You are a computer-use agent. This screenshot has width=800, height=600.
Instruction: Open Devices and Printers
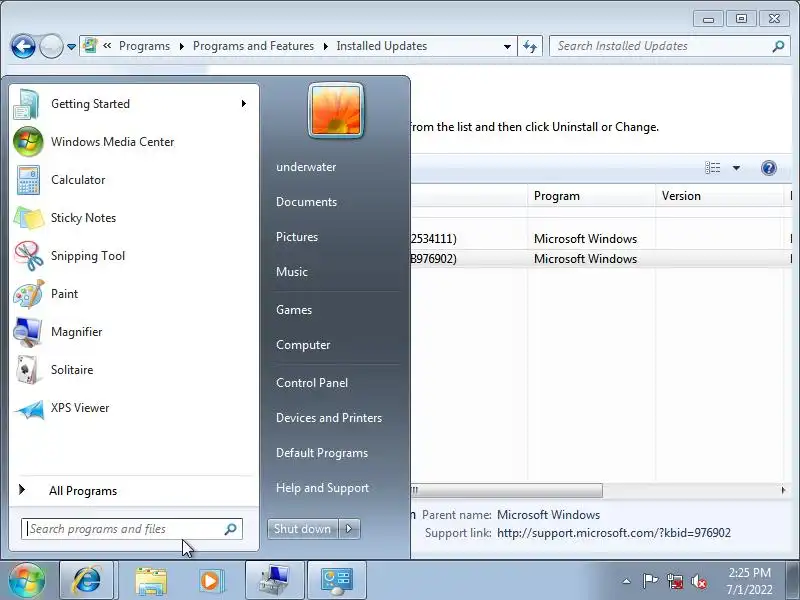tap(329, 418)
